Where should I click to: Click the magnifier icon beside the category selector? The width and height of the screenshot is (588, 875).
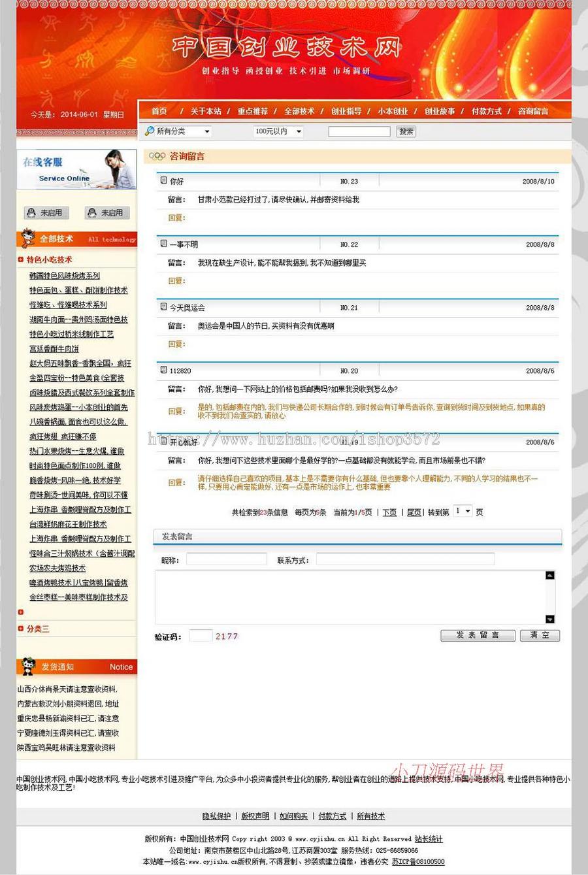(150, 131)
